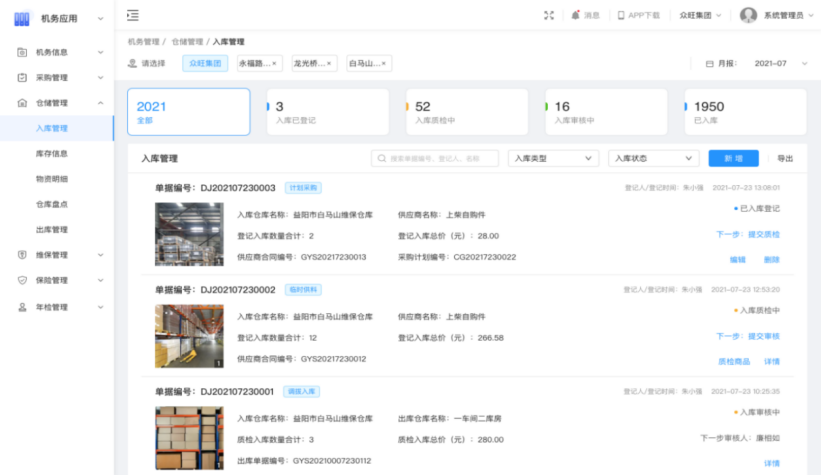This screenshot has width=821, height=475.
Task: Click the 导出 export link
Action: pos(785,158)
